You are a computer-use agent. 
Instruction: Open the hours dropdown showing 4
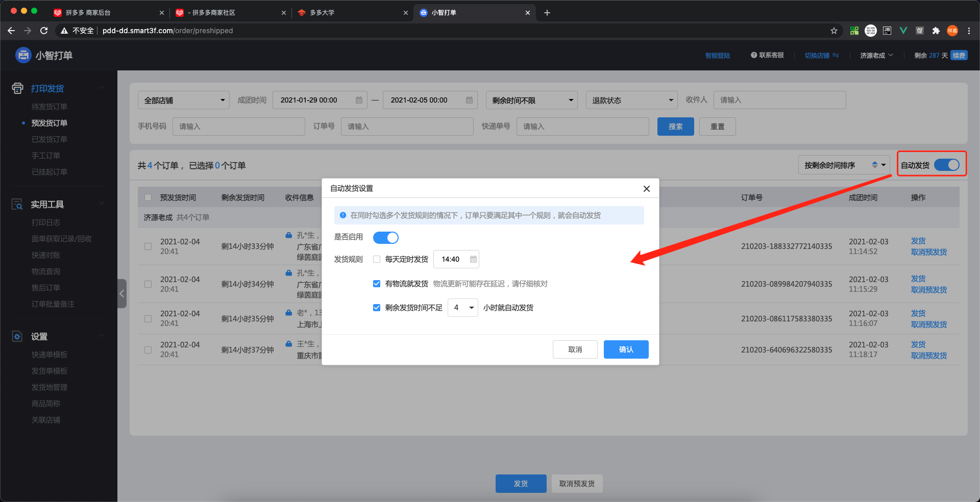[462, 308]
